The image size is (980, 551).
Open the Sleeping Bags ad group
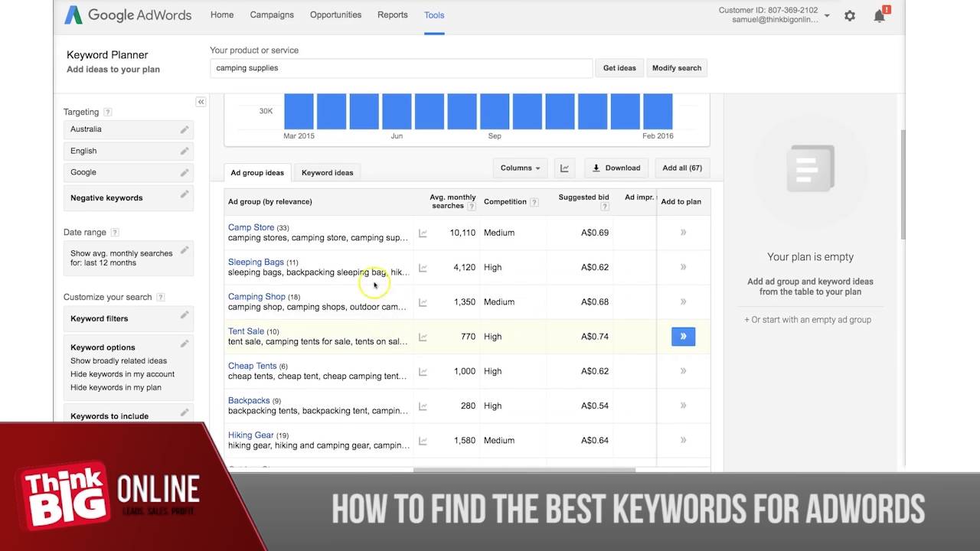point(256,262)
